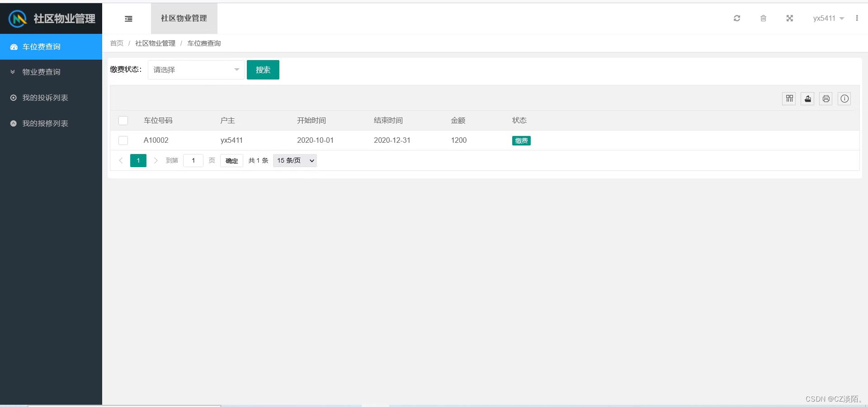The image size is (868, 407).
Task: Click page number 1 button
Action: coord(138,160)
